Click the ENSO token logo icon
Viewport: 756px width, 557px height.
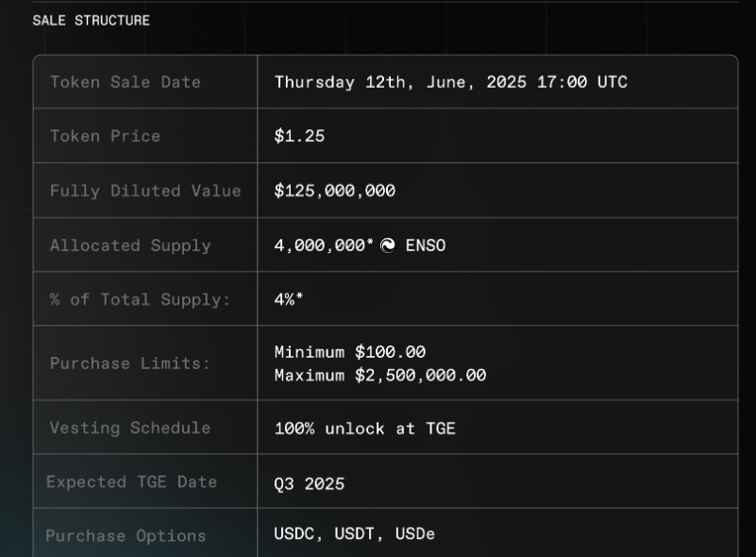[x=388, y=245]
